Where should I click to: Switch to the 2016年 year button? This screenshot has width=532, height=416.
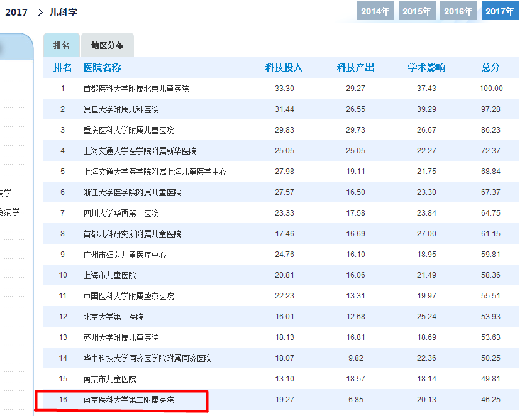(x=458, y=11)
